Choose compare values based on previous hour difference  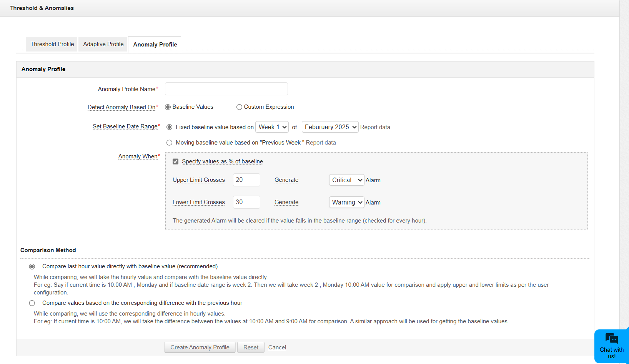point(32,303)
